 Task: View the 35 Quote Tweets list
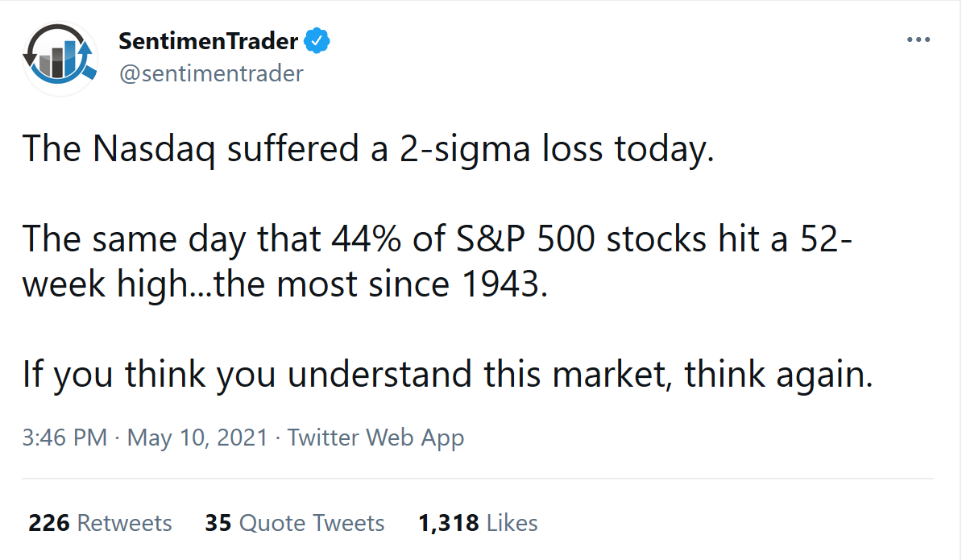point(295,523)
